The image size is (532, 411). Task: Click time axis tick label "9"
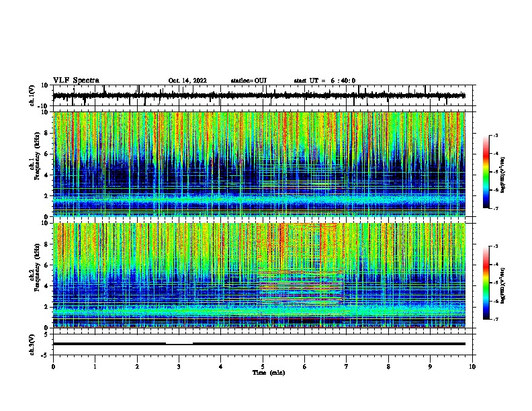pos(430,367)
